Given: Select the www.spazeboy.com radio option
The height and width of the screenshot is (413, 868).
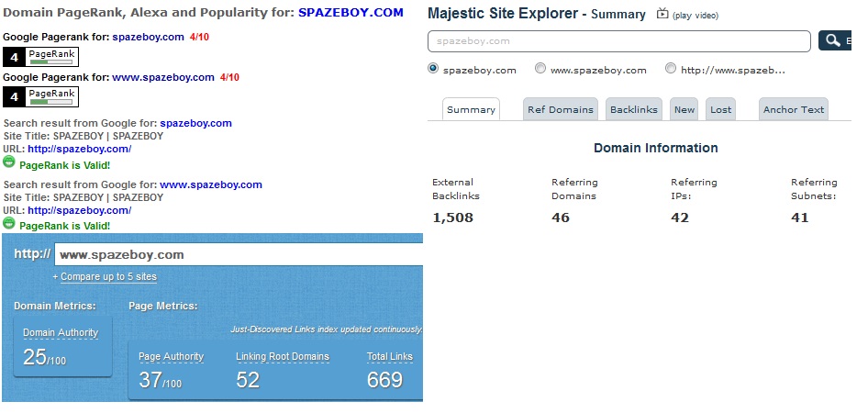Looking at the screenshot, I should point(540,68).
